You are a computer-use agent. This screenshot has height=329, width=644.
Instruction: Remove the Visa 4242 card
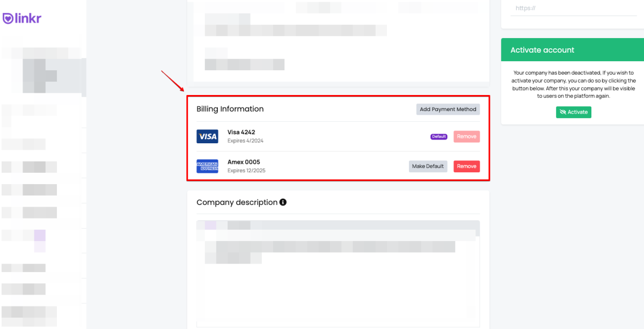pos(466,136)
